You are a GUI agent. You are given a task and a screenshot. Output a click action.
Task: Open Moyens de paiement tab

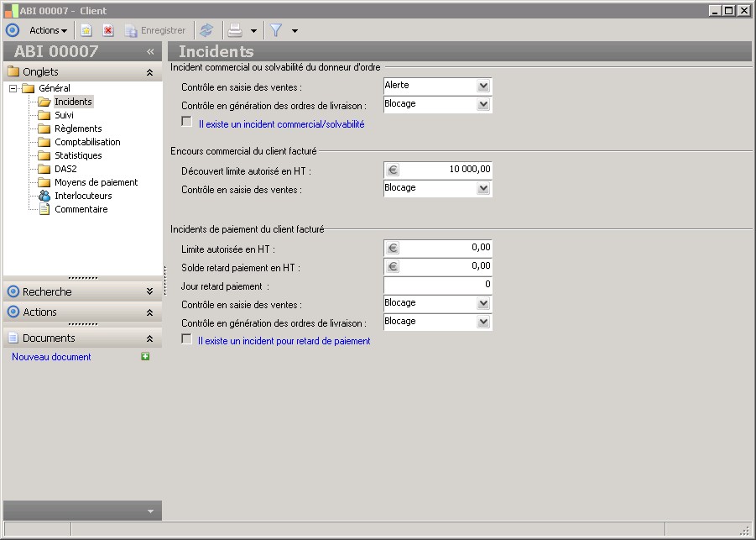[x=96, y=182]
